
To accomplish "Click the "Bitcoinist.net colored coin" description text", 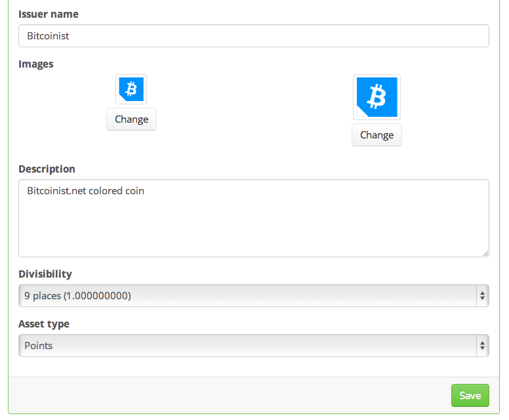I will coord(85,191).
